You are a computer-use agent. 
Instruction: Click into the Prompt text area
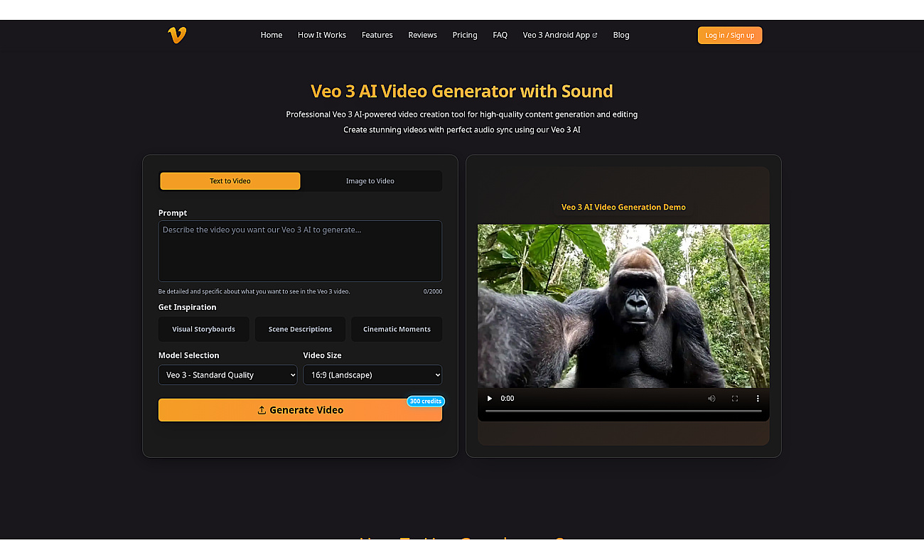[300, 252]
